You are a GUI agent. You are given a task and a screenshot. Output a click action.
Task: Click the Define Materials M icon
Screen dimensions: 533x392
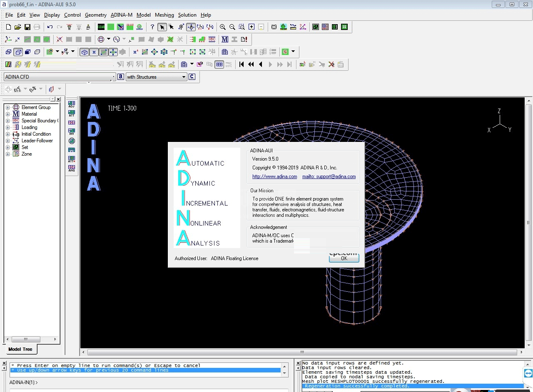(x=225, y=40)
